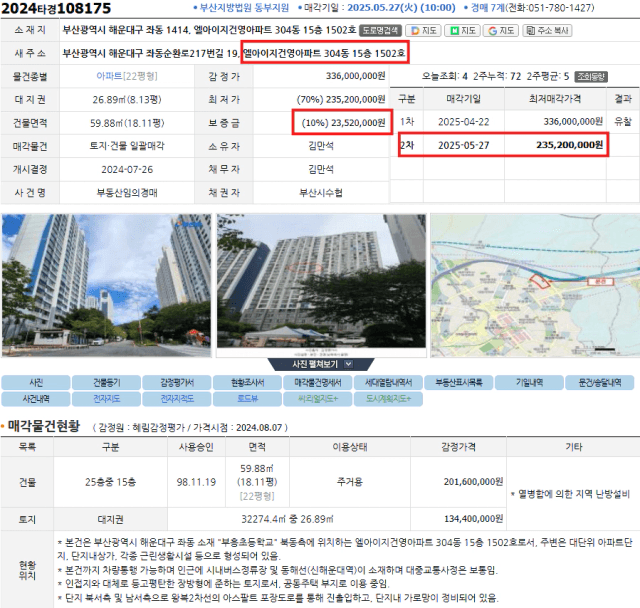Click 대지권 cell in 토지 row
The height and width of the screenshot is (608, 640).
(x=110, y=519)
